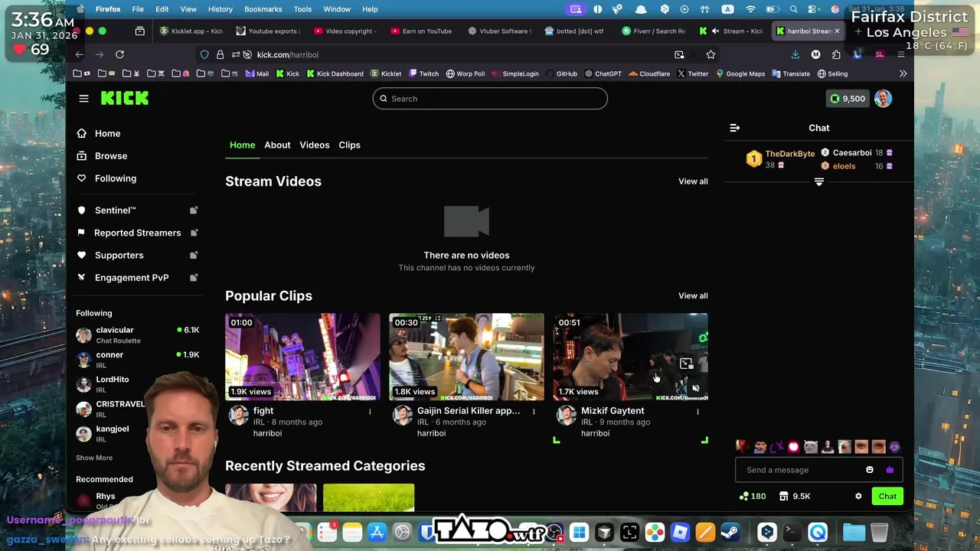Open clavicular in the Following list
Viewport: 980px width, 551px height.
click(138, 334)
